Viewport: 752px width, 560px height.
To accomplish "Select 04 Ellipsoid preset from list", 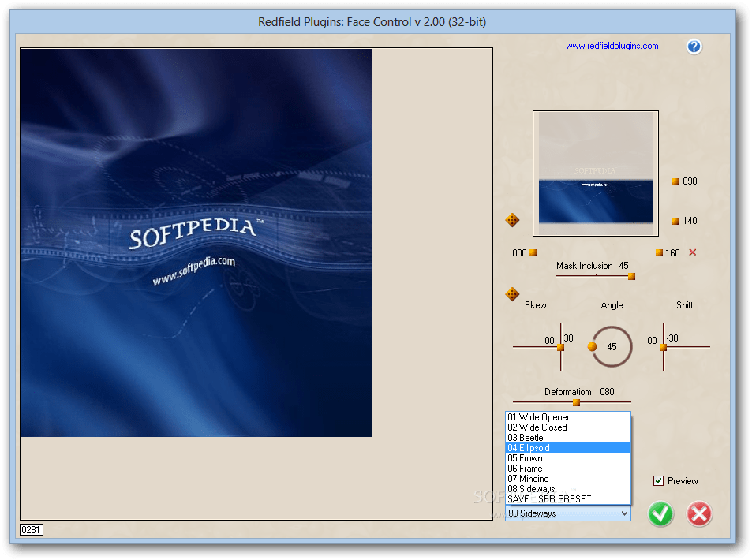I will (568, 448).
